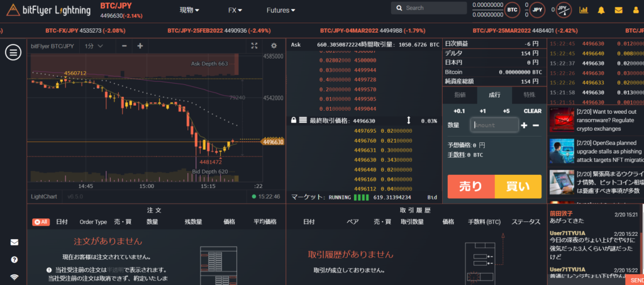Screen dimensions: 644x285
Task: Open the 1分 chart interval dropdown
Action: pyautogui.click(x=94, y=46)
